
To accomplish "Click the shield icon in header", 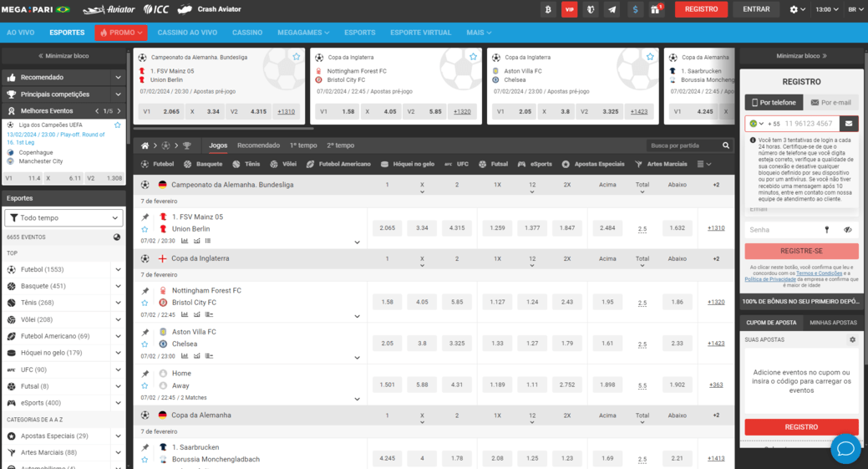I will point(591,9).
